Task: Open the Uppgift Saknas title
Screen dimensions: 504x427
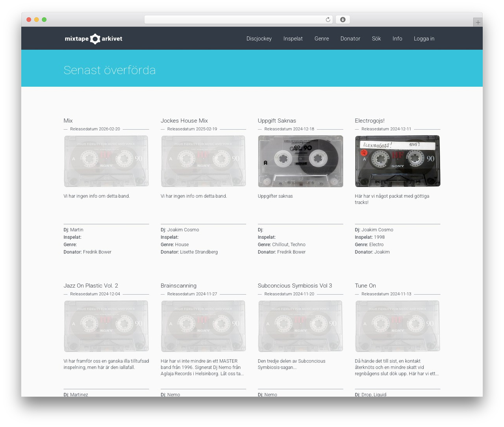Action: coord(277,121)
